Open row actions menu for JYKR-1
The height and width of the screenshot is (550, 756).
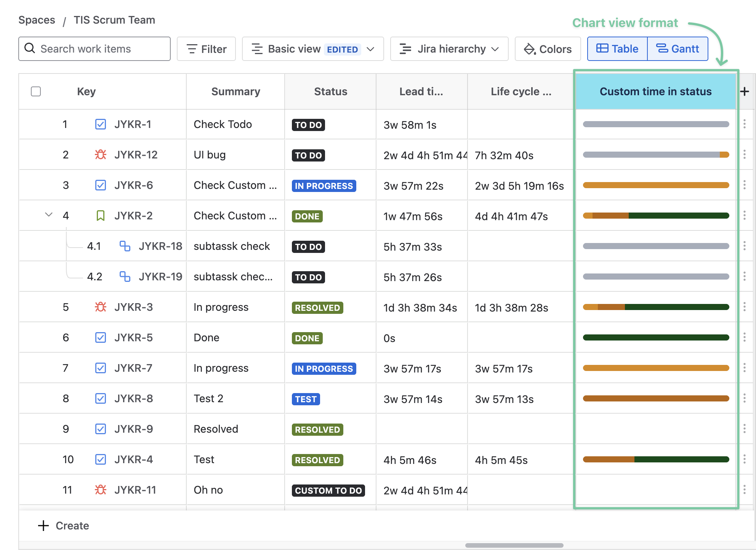point(745,124)
